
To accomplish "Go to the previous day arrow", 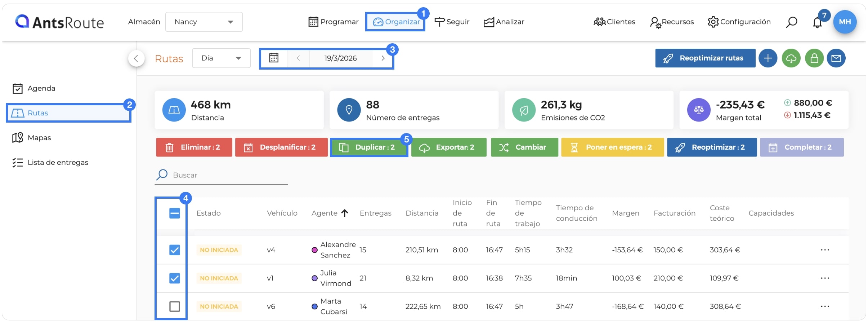I will click(298, 58).
